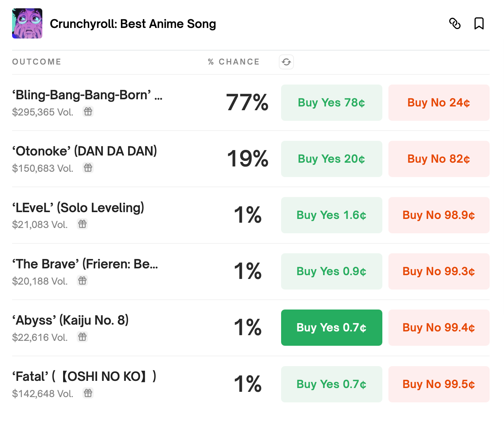Copy the market link icon
Viewport: 504px width, 422px height.
[455, 23]
